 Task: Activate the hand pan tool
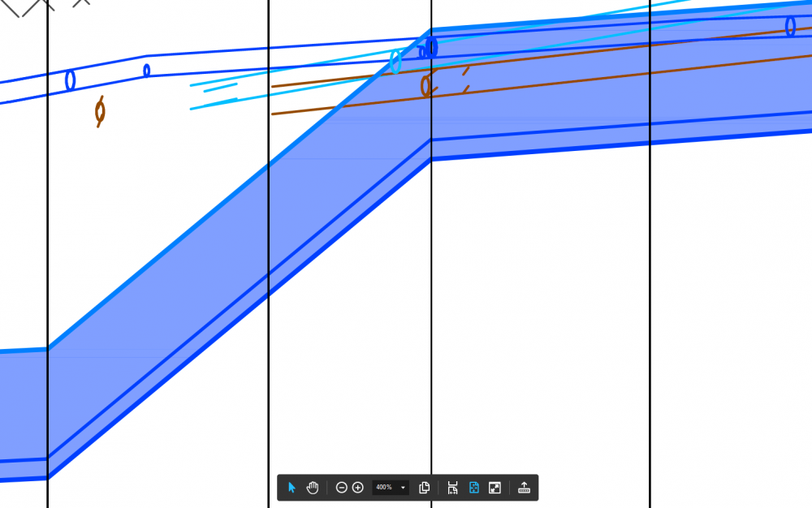pyautogui.click(x=313, y=488)
